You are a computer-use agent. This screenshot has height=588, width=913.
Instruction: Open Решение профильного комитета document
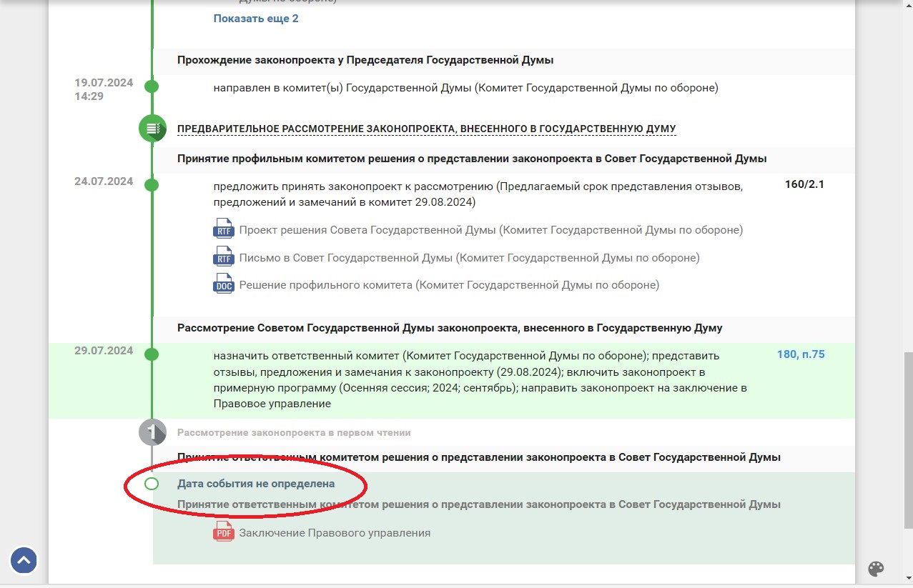(449, 284)
